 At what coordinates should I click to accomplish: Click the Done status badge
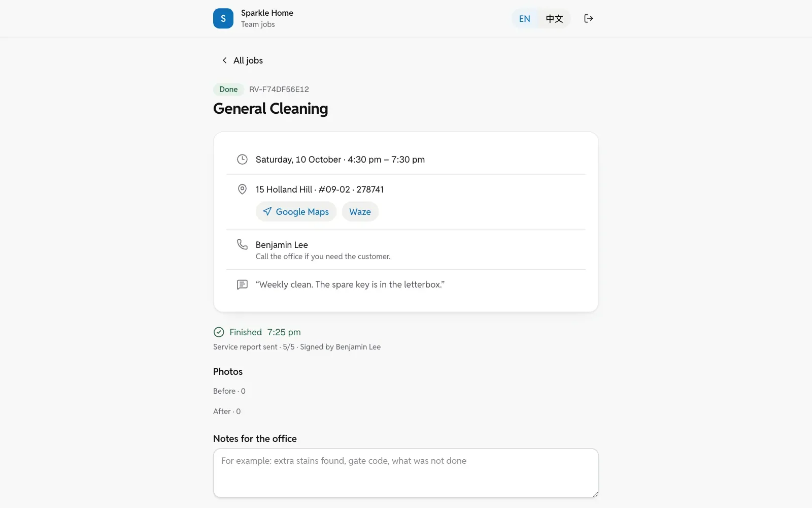(x=228, y=89)
